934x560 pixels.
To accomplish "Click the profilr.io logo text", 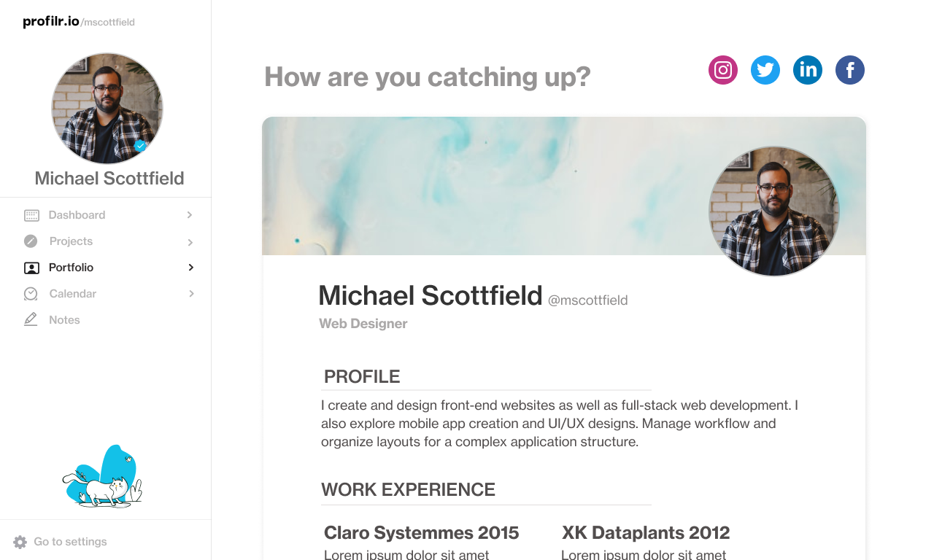I will point(50,21).
